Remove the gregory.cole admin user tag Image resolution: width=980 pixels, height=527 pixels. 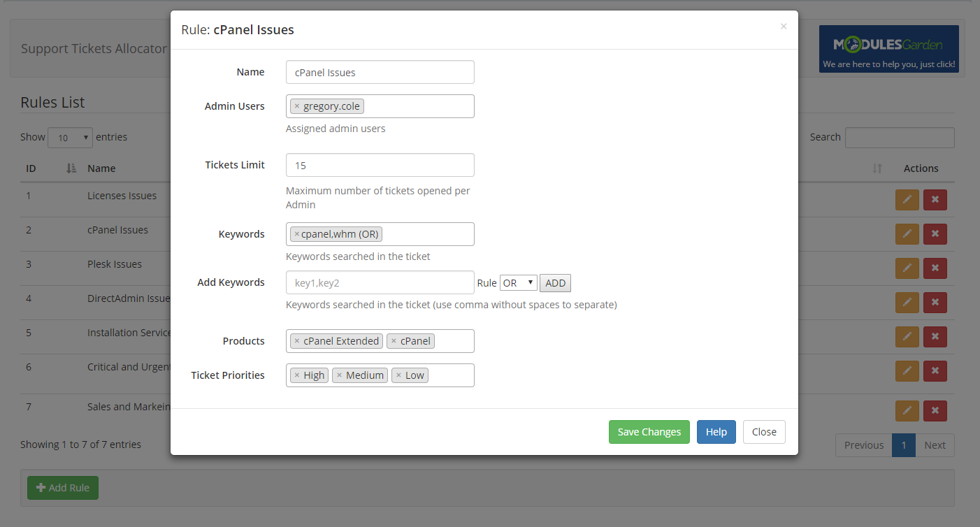point(296,106)
